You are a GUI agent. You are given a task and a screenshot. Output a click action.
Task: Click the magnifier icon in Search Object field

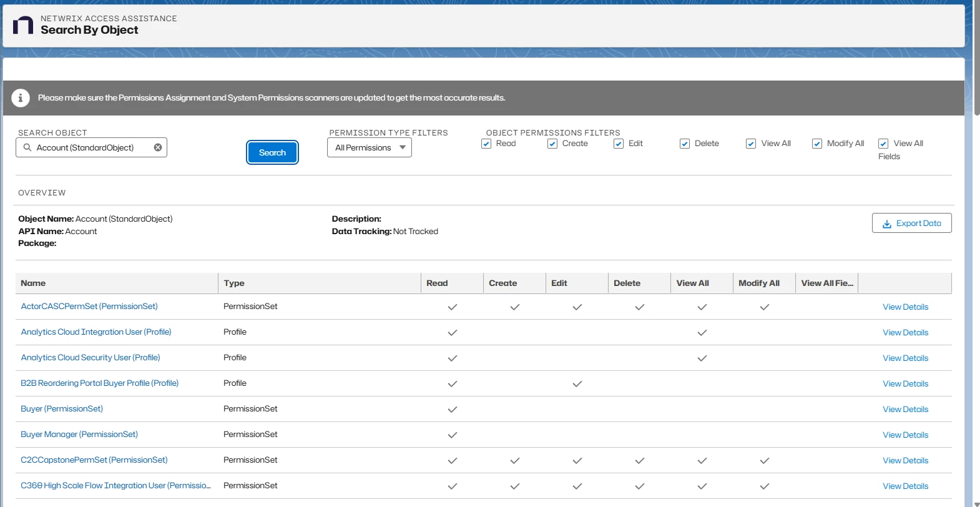click(x=27, y=147)
